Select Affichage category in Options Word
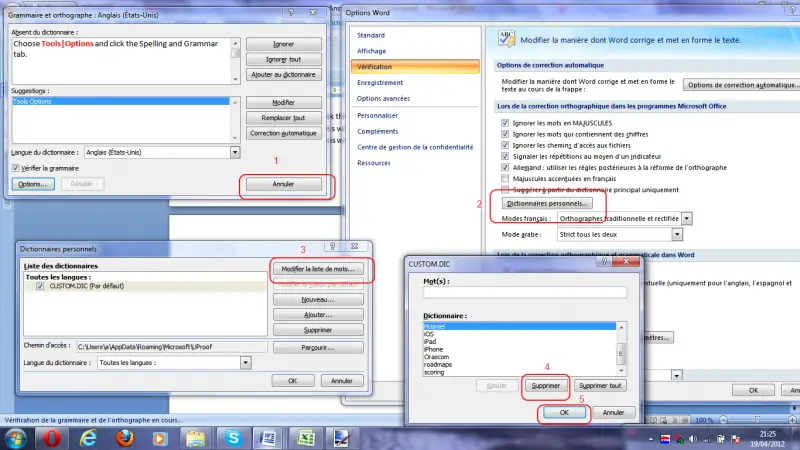 [x=371, y=51]
